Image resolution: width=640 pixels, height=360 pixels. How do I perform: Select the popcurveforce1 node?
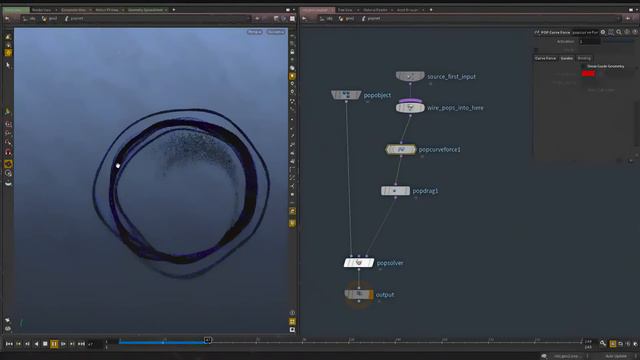pyautogui.click(x=401, y=149)
